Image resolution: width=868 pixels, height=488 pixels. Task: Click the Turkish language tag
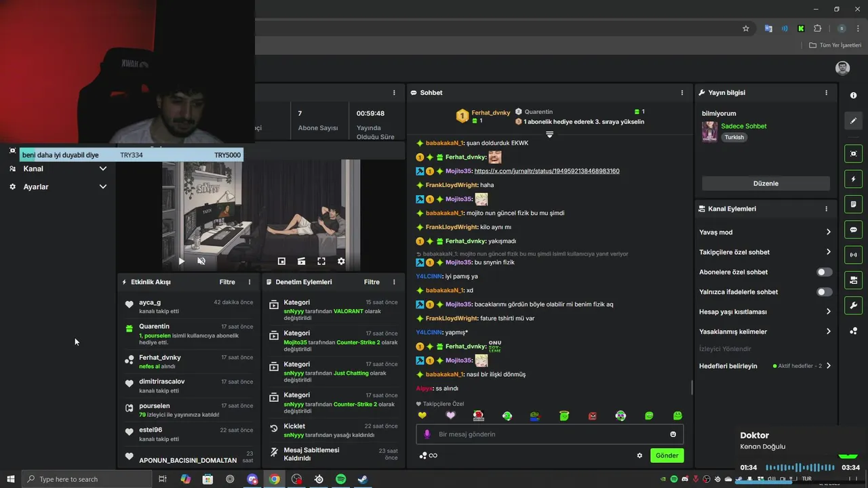[734, 137]
